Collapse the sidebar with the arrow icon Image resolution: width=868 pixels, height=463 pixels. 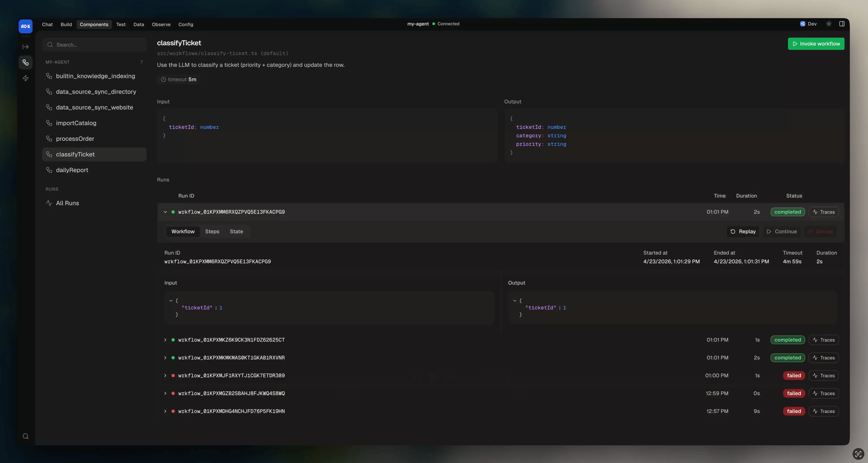26,47
